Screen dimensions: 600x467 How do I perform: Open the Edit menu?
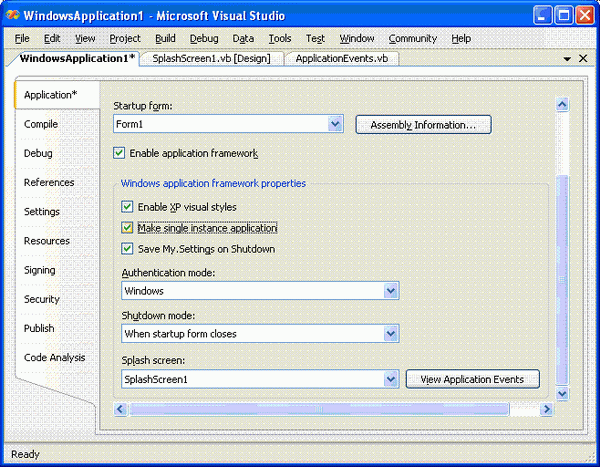[52, 39]
